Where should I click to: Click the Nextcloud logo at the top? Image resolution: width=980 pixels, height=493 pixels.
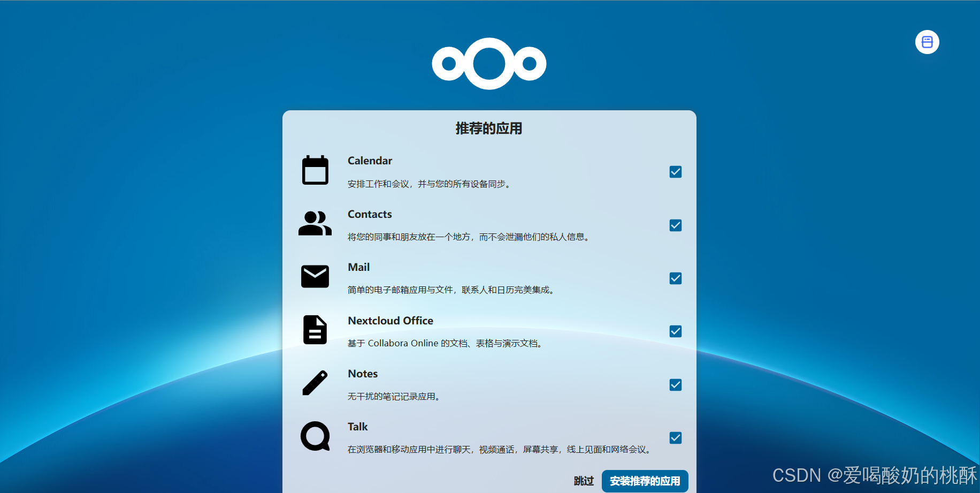pyautogui.click(x=488, y=63)
